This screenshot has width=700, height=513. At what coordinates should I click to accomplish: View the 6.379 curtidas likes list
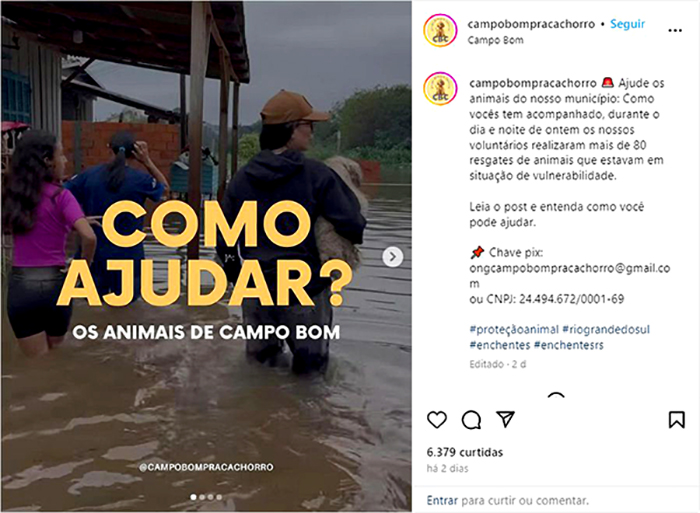point(465,452)
